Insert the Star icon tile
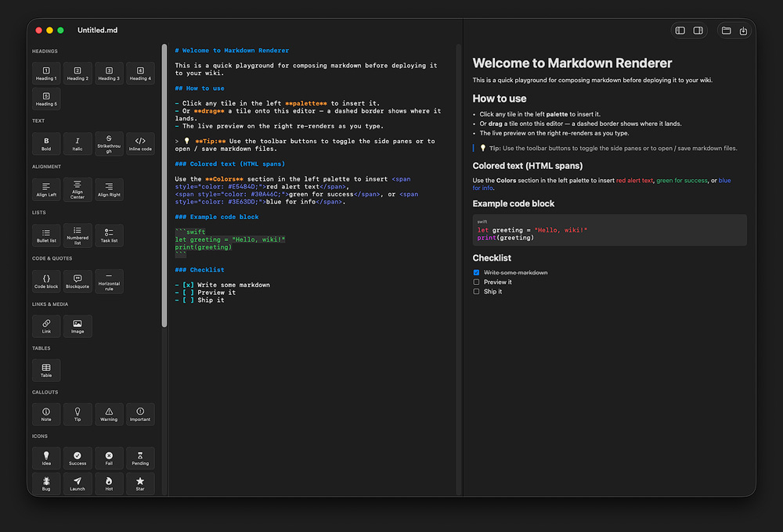This screenshot has width=783, height=532. coord(140,483)
